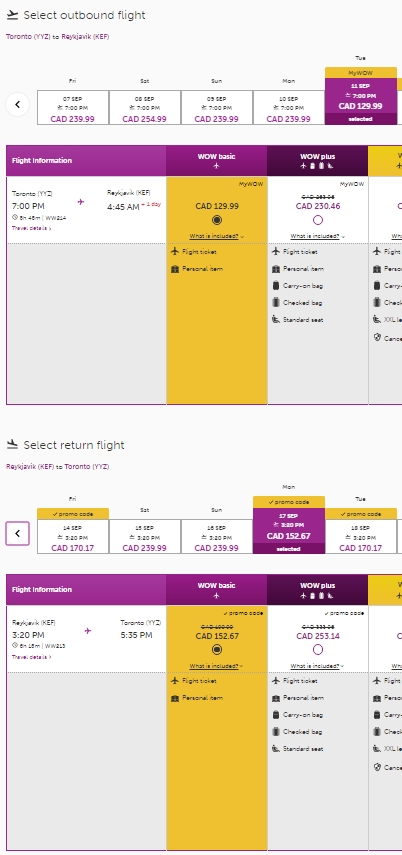Click purple plane icon between Toronto and Reykjavik
The width and height of the screenshot is (402, 855).
click(81, 202)
